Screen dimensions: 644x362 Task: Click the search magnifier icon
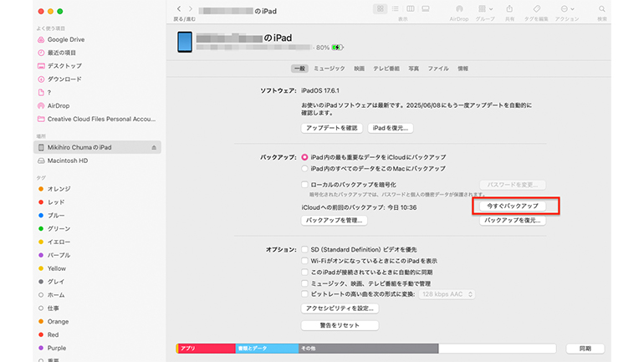[601, 8]
